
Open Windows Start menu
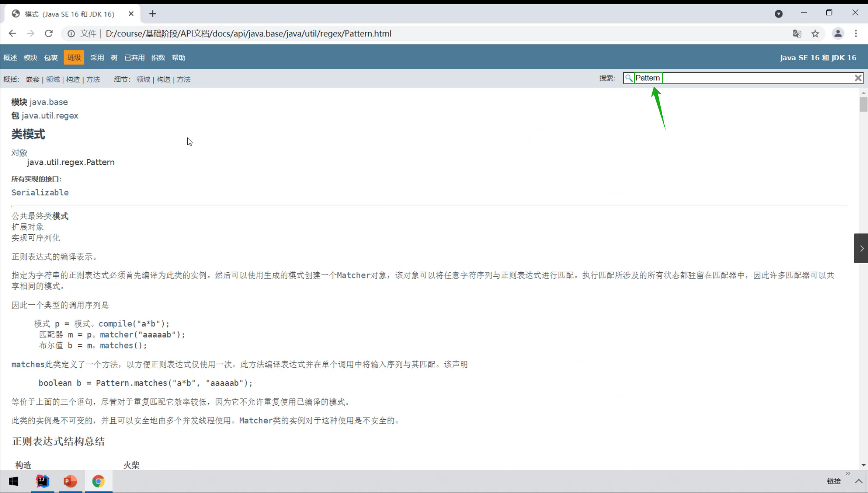[x=14, y=481]
